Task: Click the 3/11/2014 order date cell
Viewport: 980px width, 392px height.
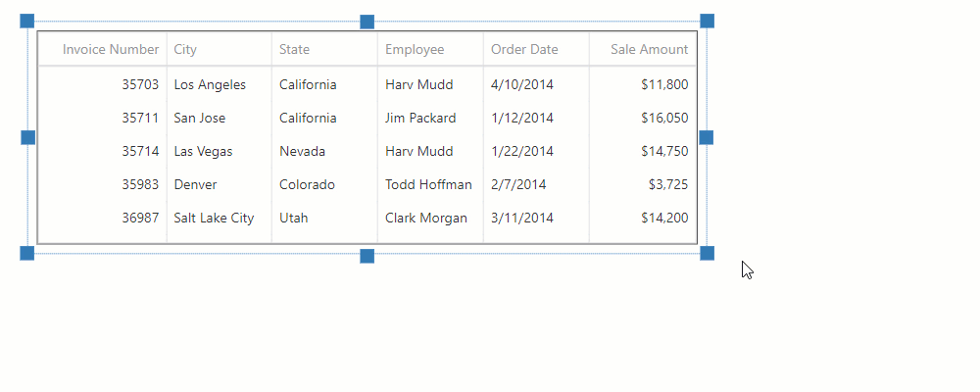Action: [x=522, y=218]
